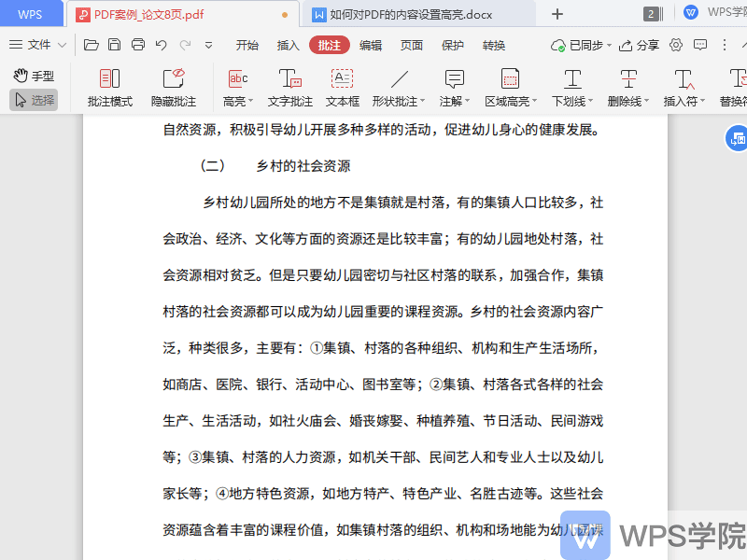Click the Save floppy disk icon
This screenshot has height=560, width=747.
pyautogui.click(x=114, y=45)
